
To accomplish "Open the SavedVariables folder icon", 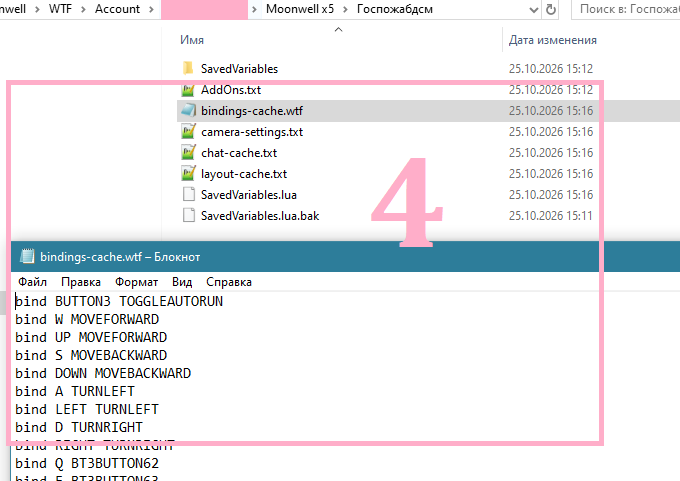I will coord(188,69).
